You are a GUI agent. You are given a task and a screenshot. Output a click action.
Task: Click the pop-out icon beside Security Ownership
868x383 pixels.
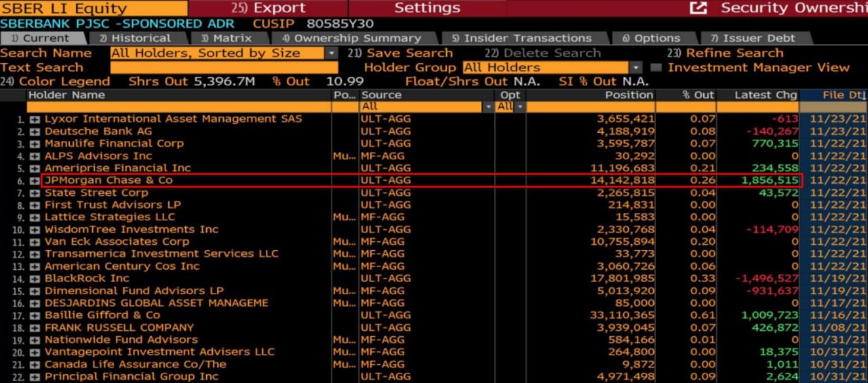click(x=698, y=8)
